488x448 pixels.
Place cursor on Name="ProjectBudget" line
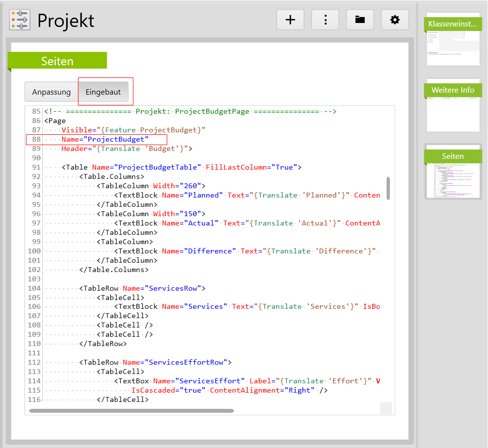point(105,140)
